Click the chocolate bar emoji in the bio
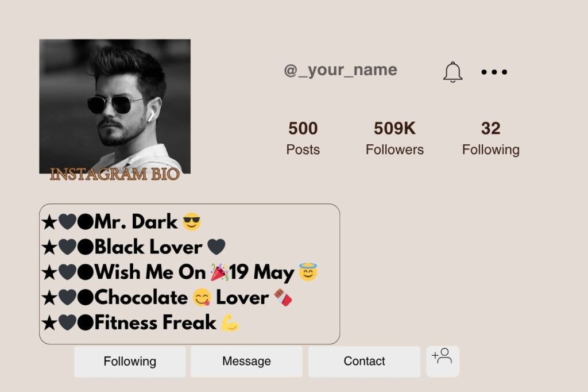 [283, 297]
